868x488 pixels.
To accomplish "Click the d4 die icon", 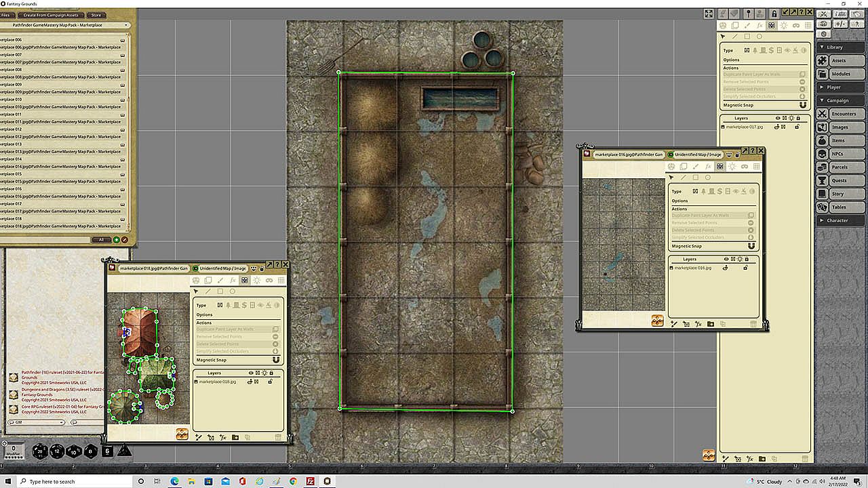I will (124, 450).
